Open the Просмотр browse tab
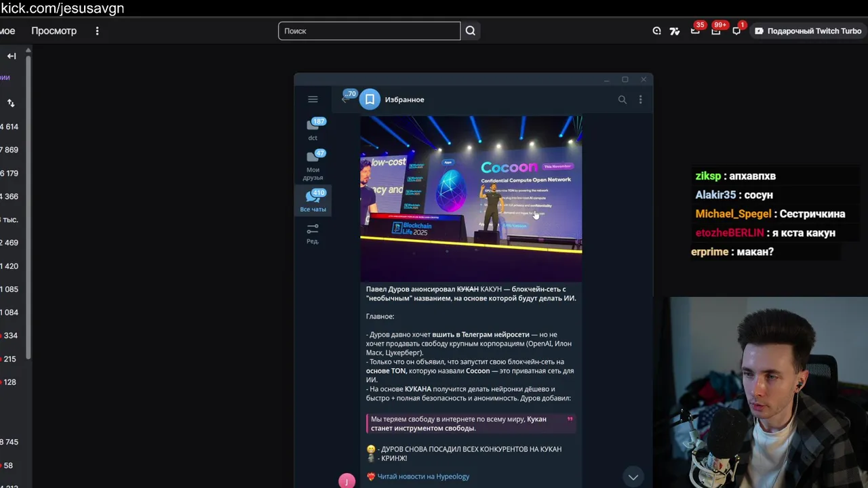The width and height of the screenshot is (868, 488). [54, 30]
